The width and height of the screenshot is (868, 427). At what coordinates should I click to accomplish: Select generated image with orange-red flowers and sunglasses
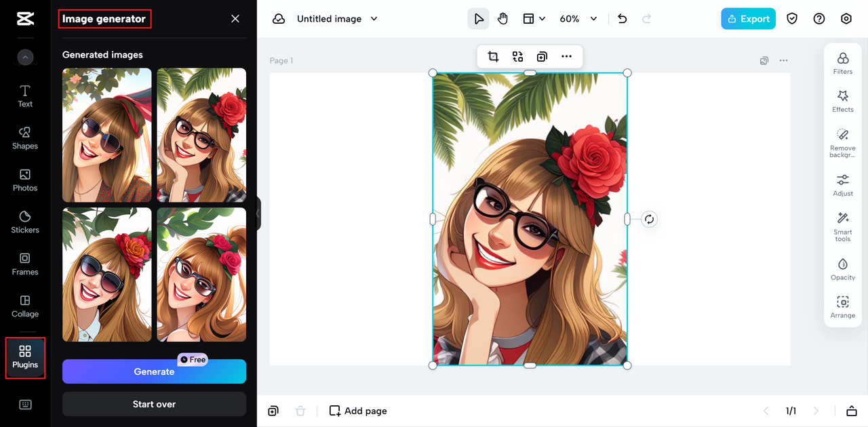pos(107,274)
